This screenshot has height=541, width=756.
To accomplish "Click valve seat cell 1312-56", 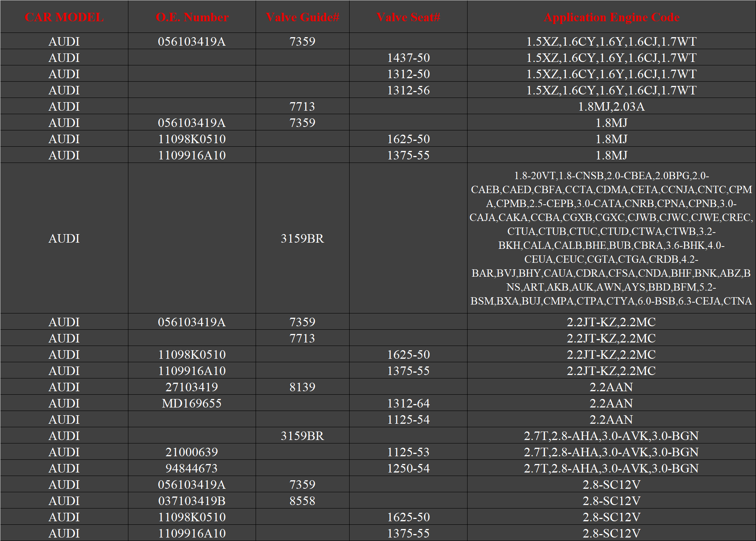I will pos(408,90).
